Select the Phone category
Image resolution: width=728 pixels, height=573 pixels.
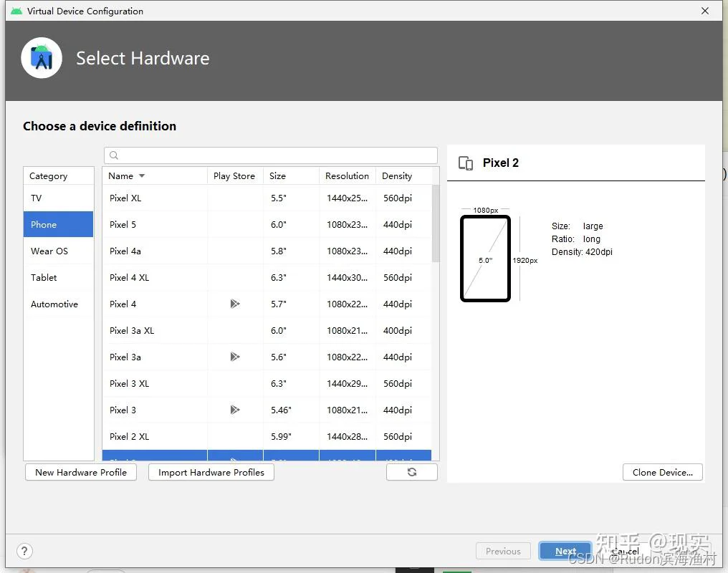click(x=59, y=225)
